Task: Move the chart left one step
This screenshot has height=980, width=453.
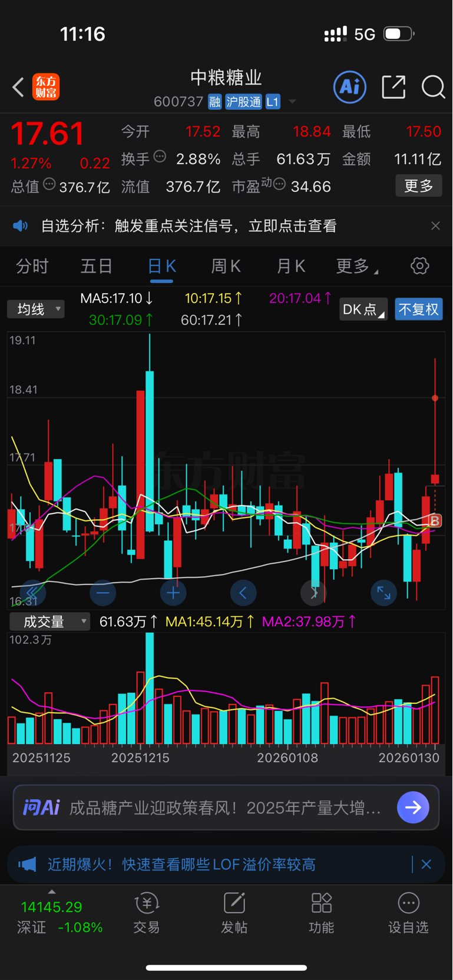Action: coord(243,593)
